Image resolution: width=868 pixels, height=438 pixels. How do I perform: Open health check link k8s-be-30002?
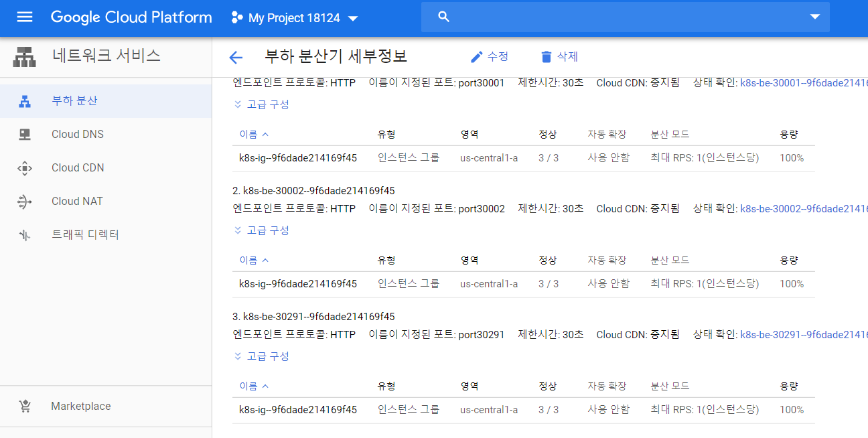[804, 208]
